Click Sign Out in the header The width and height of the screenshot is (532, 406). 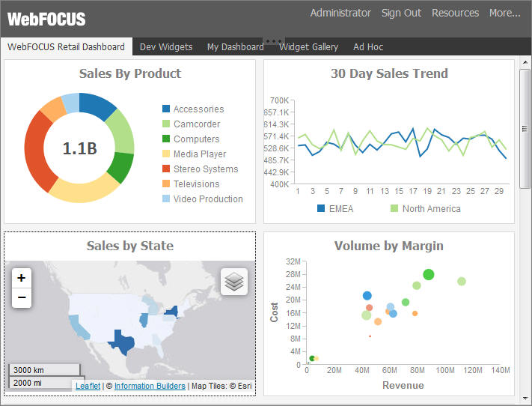[x=401, y=13]
